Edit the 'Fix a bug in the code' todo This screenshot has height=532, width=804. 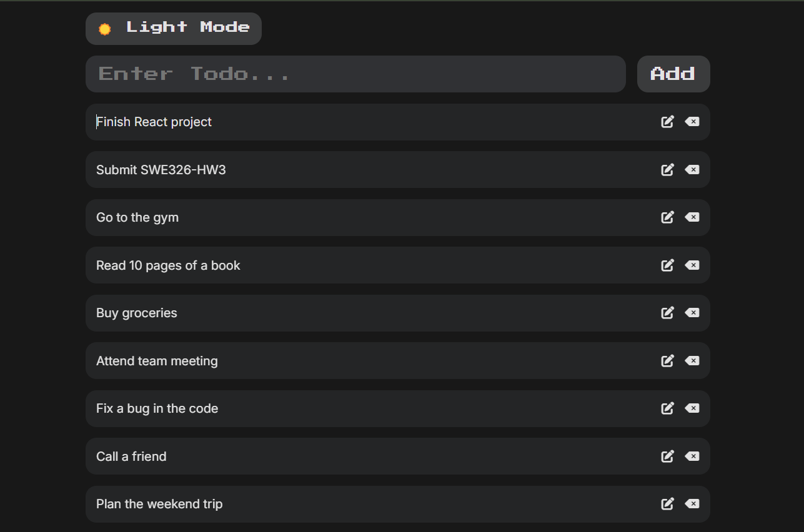click(x=667, y=408)
